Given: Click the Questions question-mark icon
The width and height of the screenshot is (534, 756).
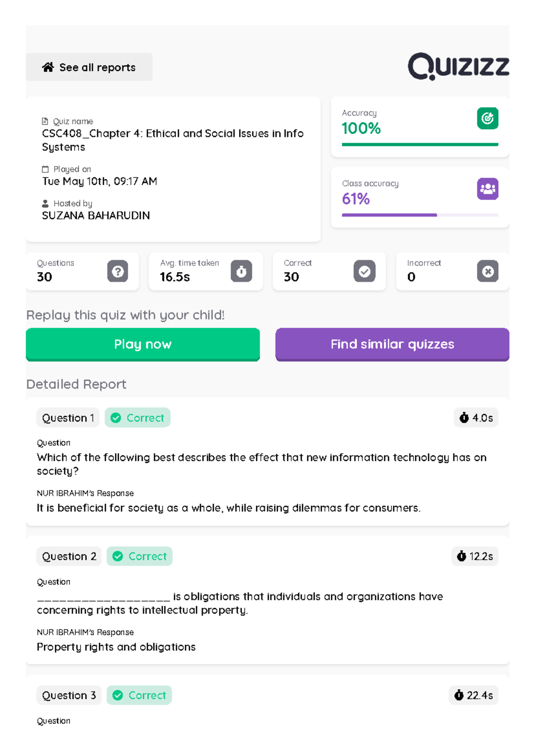Looking at the screenshot, I should point(117,272).
